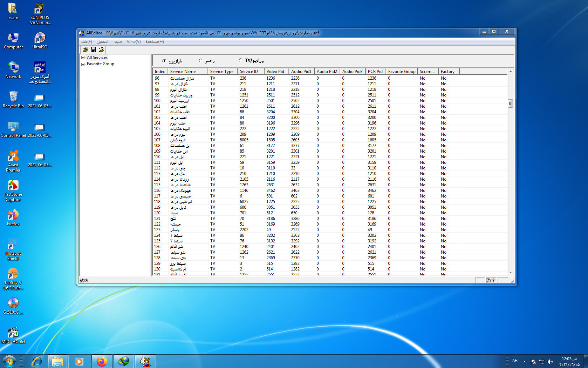Click the first open file toolbar icon
Image resolution: width=588 pixels, height=368 pixels.
(x=85, y=49)
